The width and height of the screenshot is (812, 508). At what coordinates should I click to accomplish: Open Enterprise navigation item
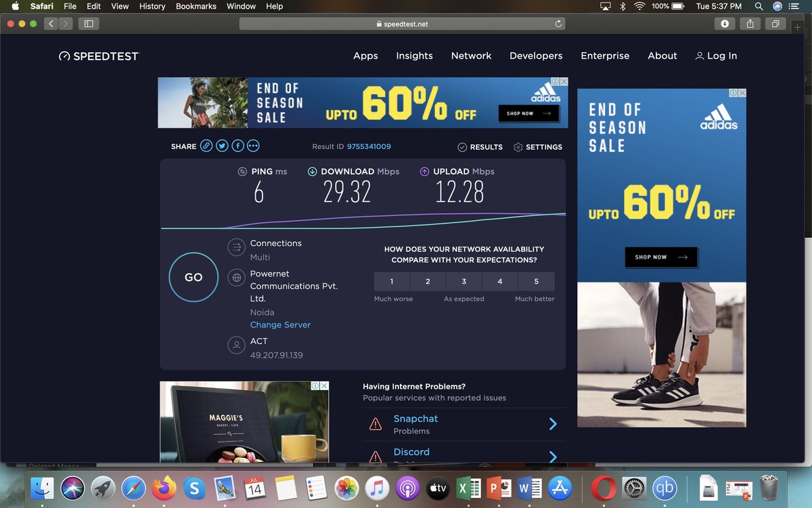[605, 56]
